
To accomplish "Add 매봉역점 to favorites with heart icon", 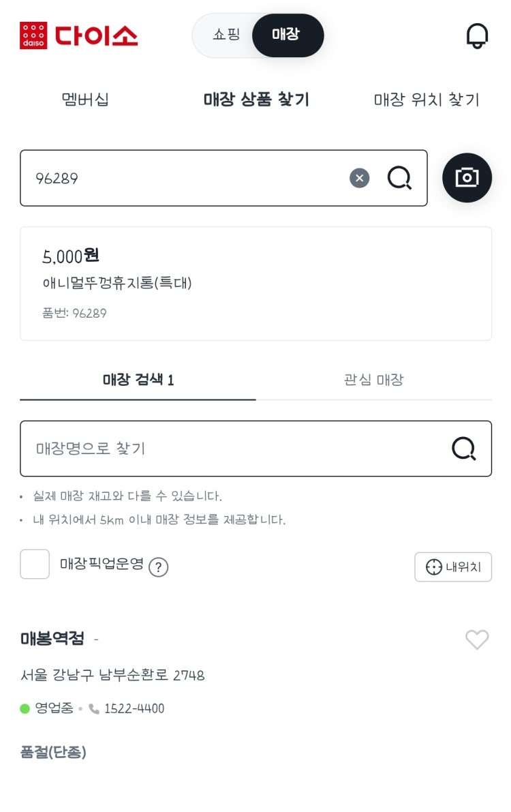I will 477,640.
